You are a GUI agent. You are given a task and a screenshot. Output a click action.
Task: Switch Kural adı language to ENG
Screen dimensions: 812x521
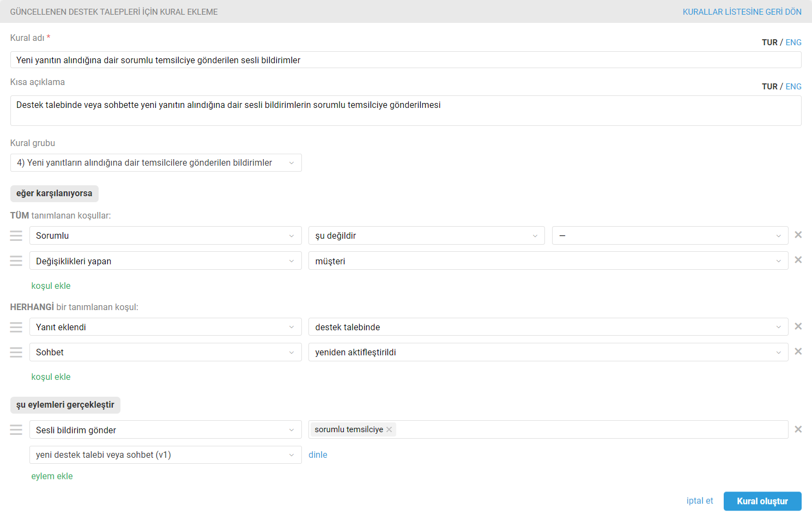coord(793,43)
